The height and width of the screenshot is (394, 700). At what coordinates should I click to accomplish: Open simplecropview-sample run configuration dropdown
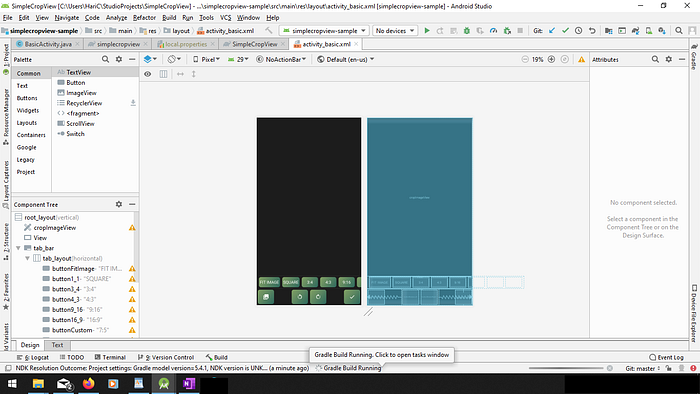(x=325, y=31)
